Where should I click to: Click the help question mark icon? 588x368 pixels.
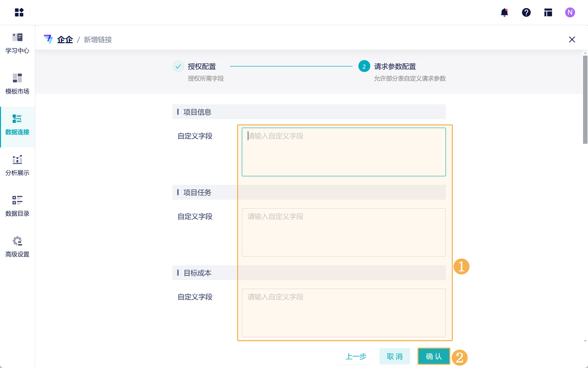(x=526, y=12)
